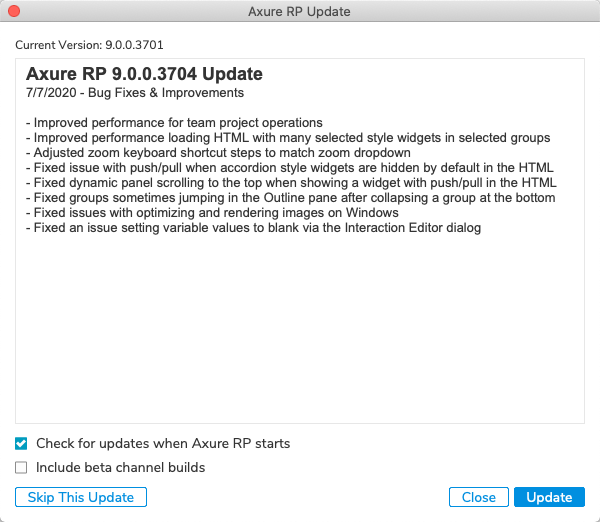Click the empty area of release notes box
Screen dimensions: 600x522
click(300, 330)
